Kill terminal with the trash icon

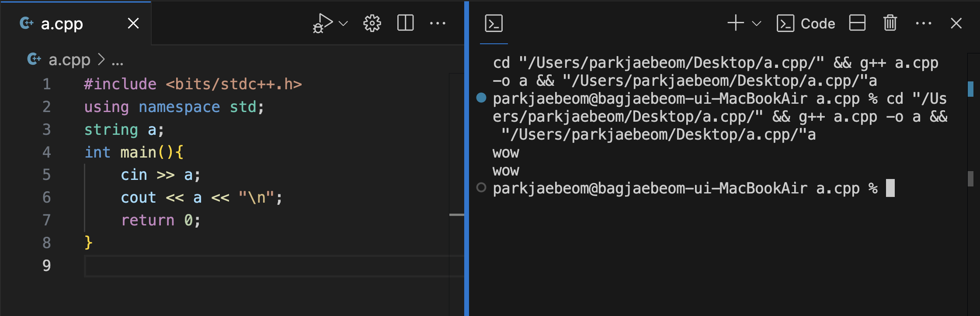(890, 23)
